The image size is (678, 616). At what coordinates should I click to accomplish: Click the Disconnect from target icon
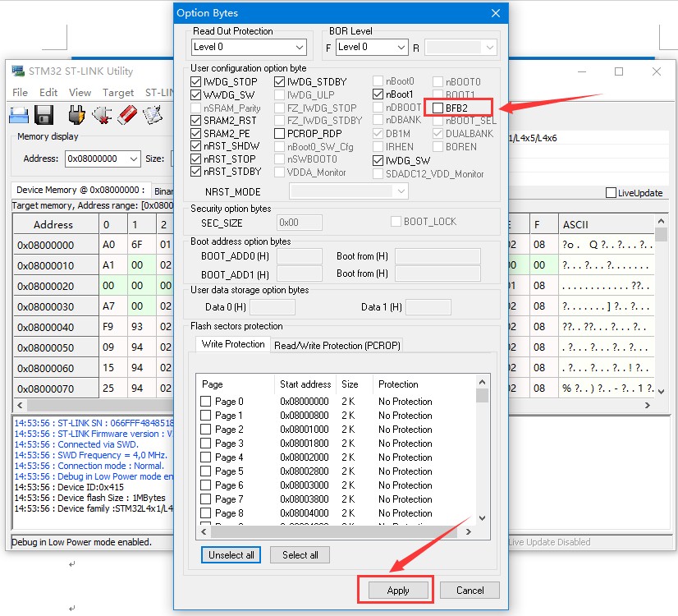pyautogui.click(x=102, y=115)
